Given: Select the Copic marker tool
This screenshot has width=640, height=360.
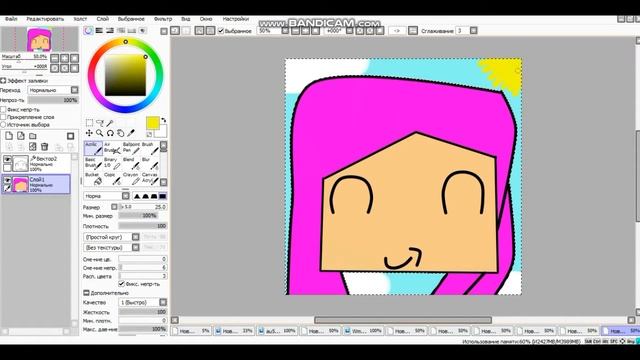Looking at the screenshot, I should click(x=112, y=178).
